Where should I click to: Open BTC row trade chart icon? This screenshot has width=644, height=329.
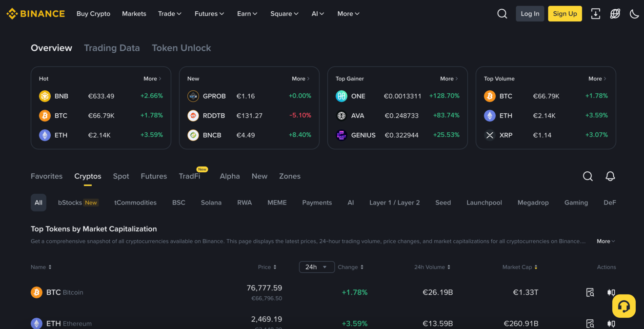point(611,292)
